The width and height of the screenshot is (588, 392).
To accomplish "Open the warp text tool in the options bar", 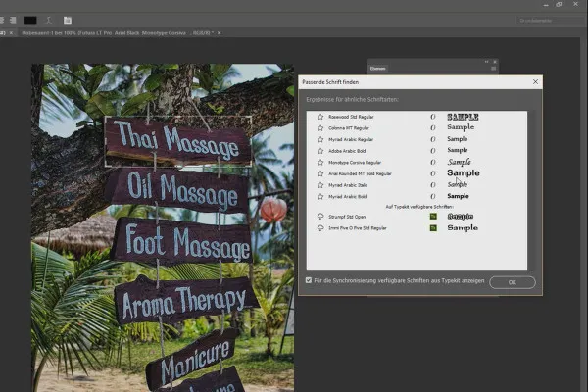I will point(49,21).
